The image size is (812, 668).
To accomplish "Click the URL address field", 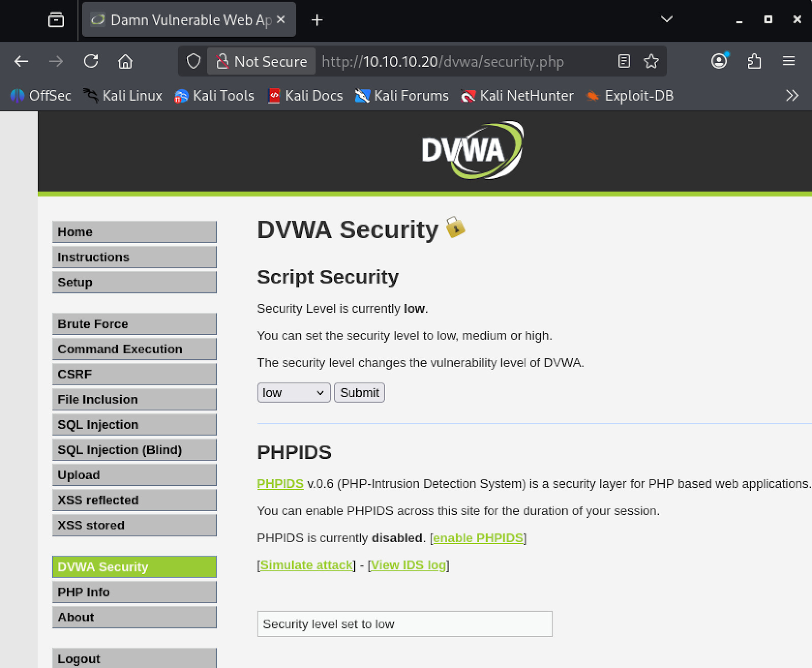I will pos(443,61).
